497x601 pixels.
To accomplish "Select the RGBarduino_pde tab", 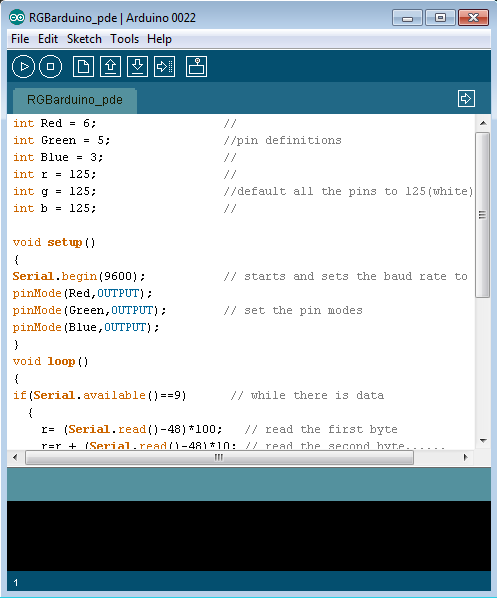I will 75,100.
